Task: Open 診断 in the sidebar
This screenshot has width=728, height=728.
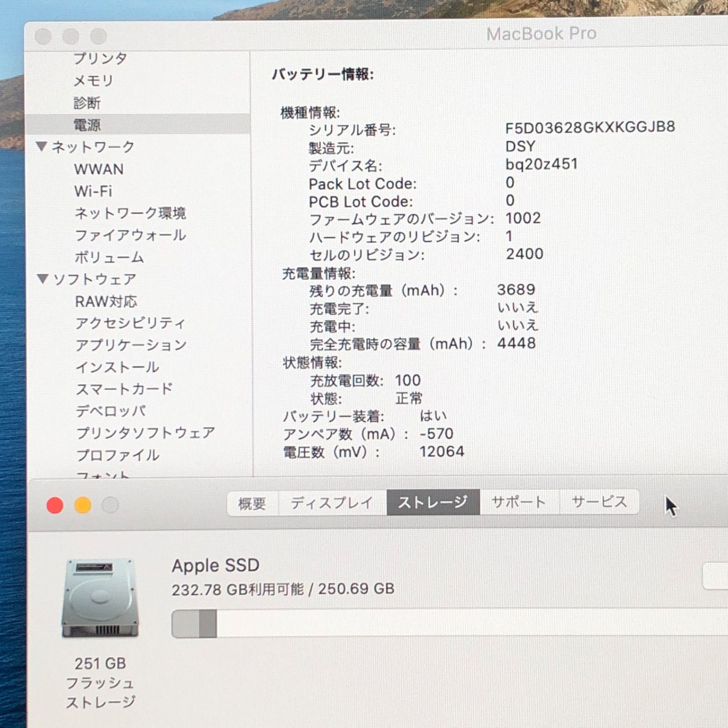Action: click(87, 103)
